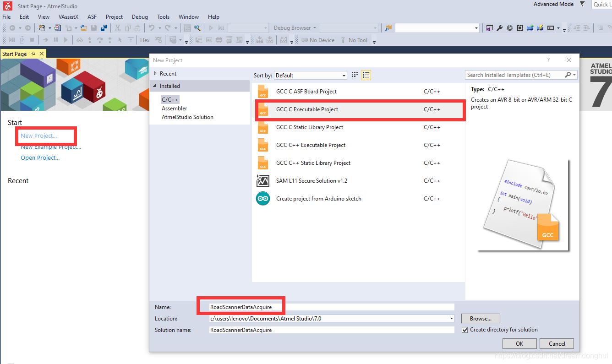Select the Assembler template category
612x364 pixels.
175,109
